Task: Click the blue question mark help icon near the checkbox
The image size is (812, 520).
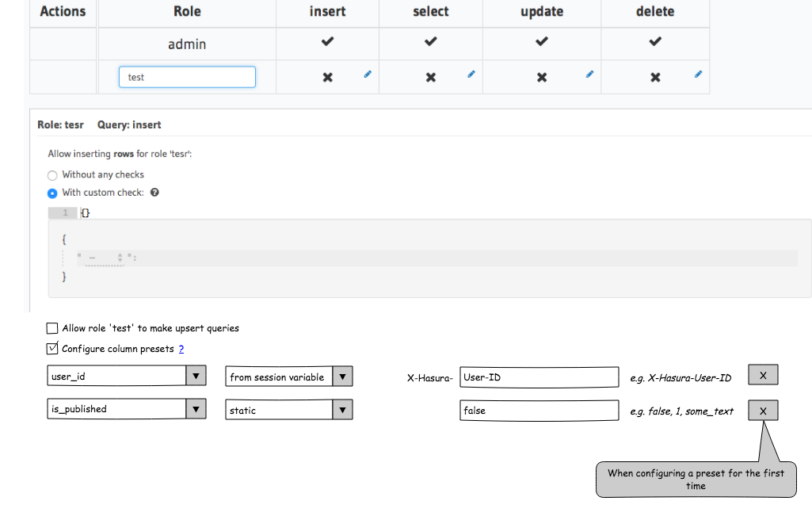Action: click(x=181, y=349)
